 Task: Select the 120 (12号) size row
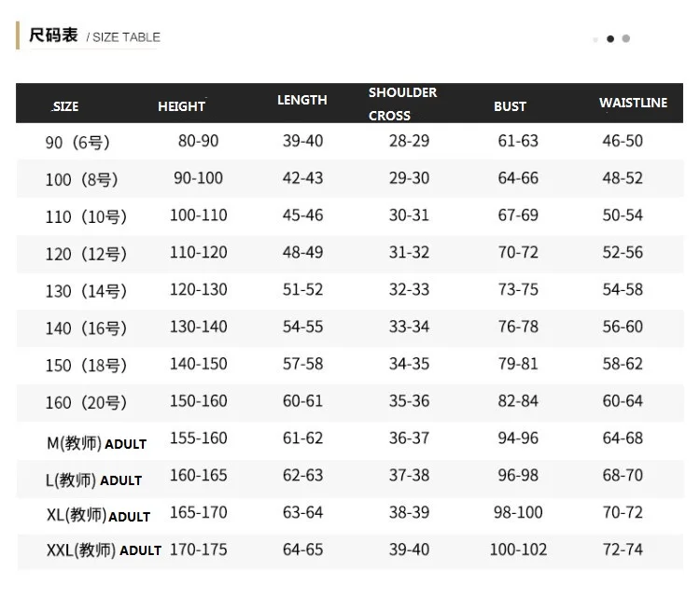350,253
